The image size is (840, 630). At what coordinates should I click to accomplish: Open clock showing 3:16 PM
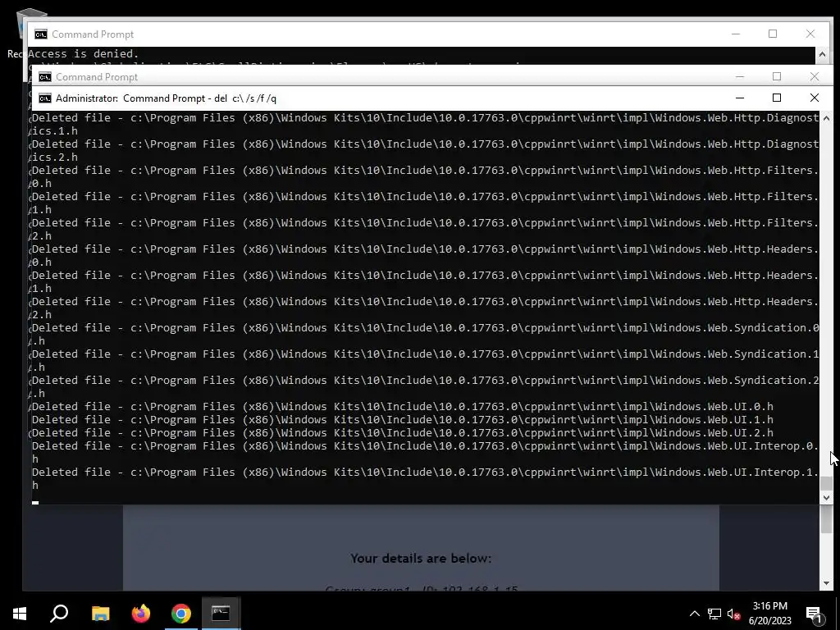pos(769,606)
